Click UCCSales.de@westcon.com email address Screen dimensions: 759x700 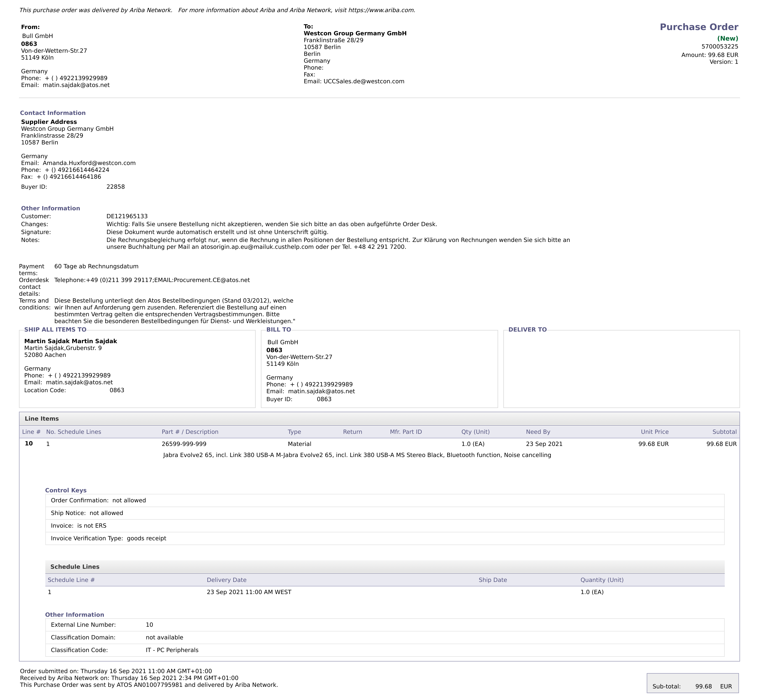[x=364, y=81]
